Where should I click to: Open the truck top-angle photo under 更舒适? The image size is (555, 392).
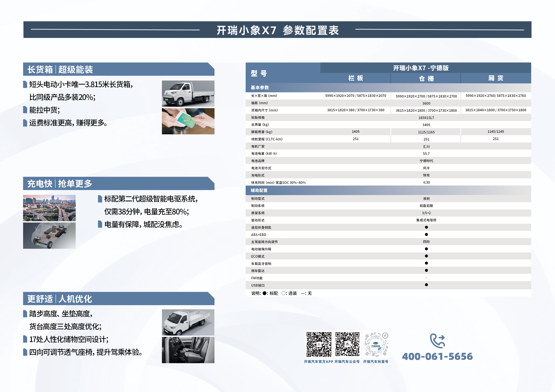pyautogui.click(x=188, y=322)
